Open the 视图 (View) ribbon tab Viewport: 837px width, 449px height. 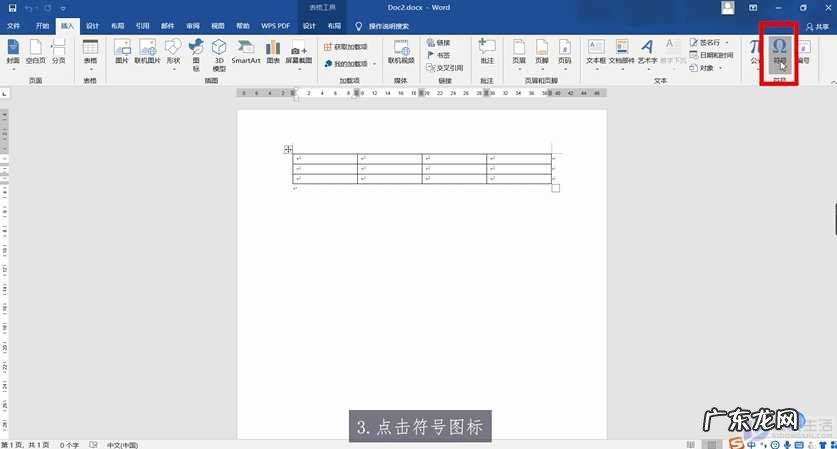(218, 26)
